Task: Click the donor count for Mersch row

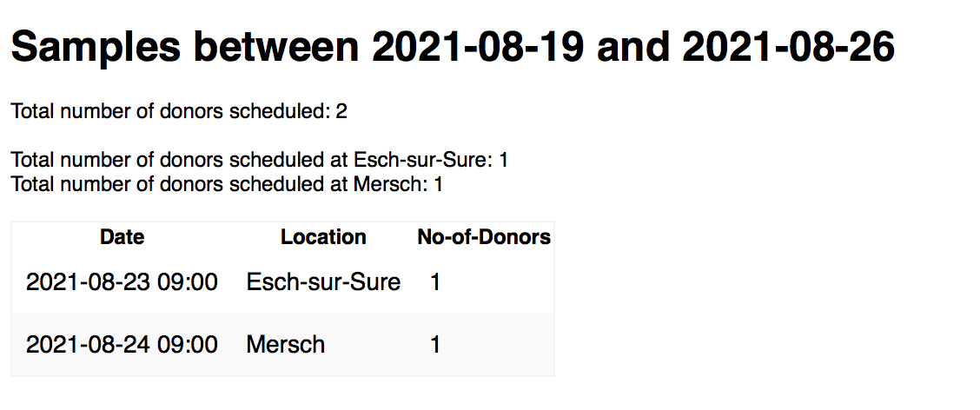Action: (x=435, y=345)
